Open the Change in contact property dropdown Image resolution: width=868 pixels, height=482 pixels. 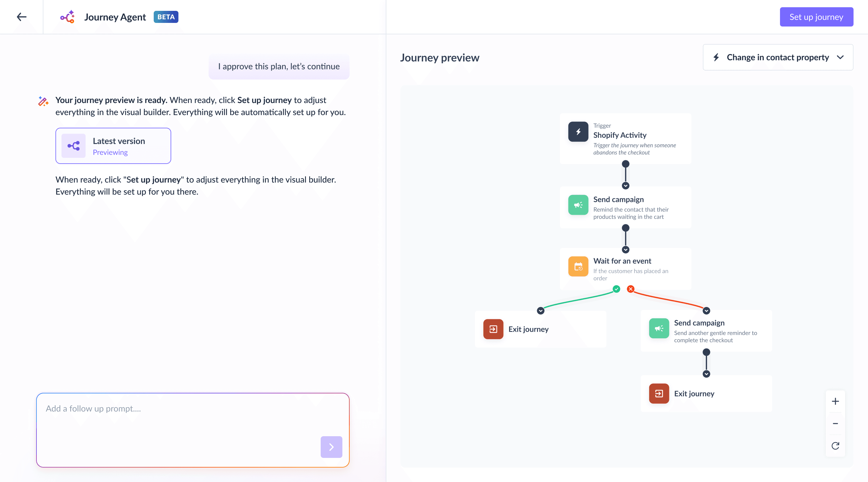point(778,57)
